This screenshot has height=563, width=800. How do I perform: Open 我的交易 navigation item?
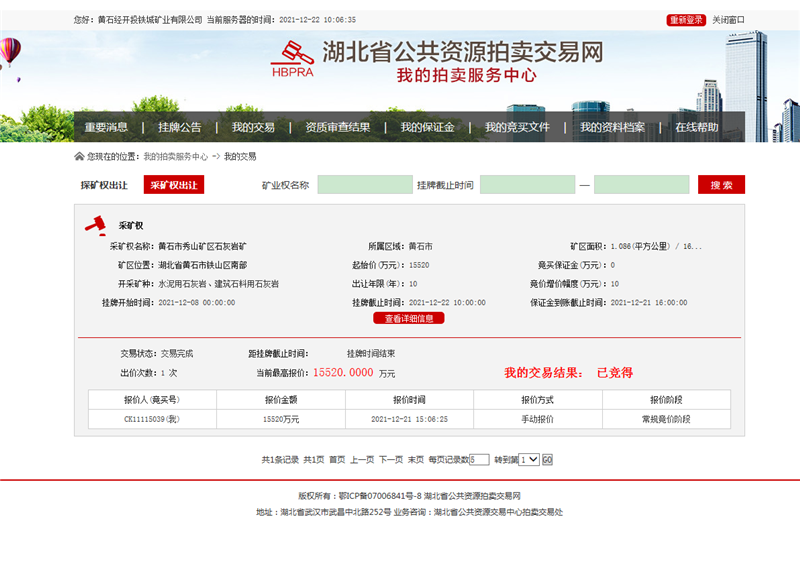[253, 127]
